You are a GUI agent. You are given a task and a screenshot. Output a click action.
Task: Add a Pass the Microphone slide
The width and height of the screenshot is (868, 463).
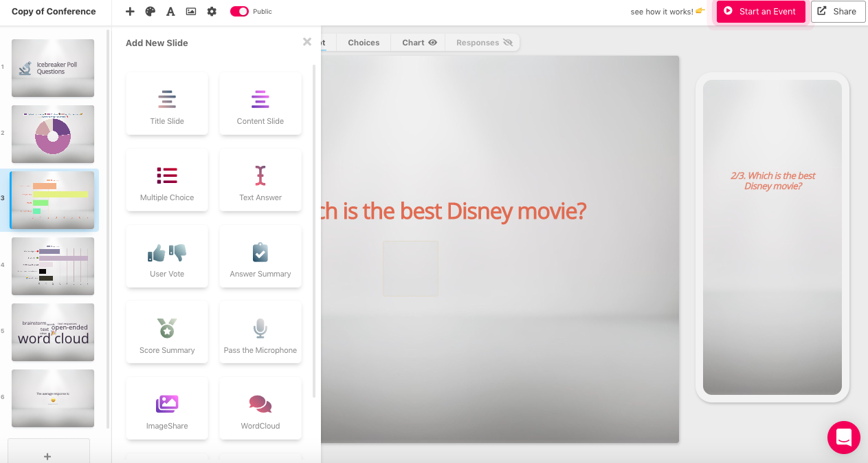point(260,332)
